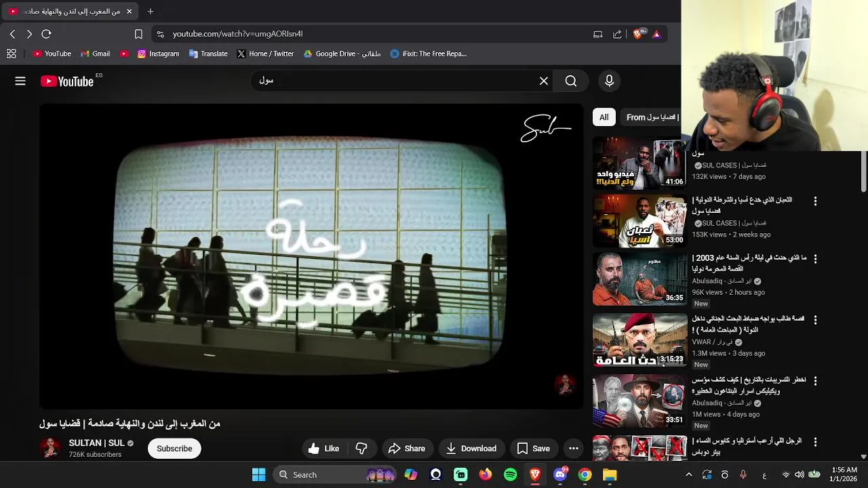868x488 pixels.
Task: Go back in the browser
Action: coord(12,34)
